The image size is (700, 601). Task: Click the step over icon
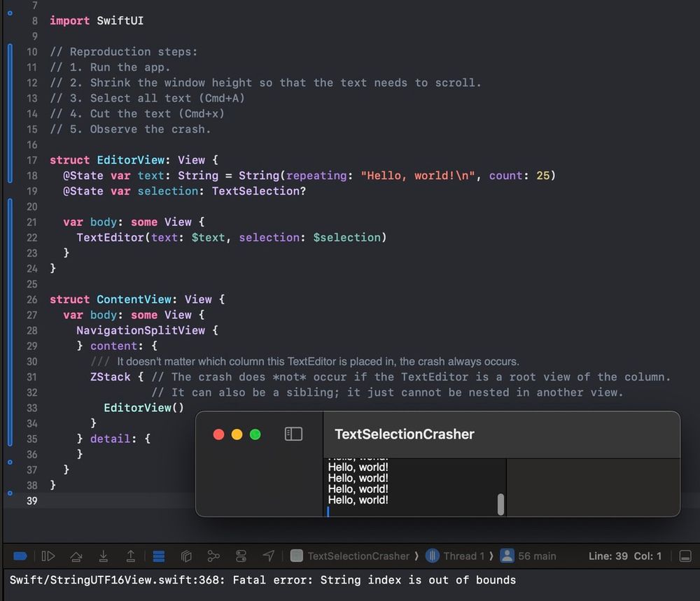(x=76, y=556)
